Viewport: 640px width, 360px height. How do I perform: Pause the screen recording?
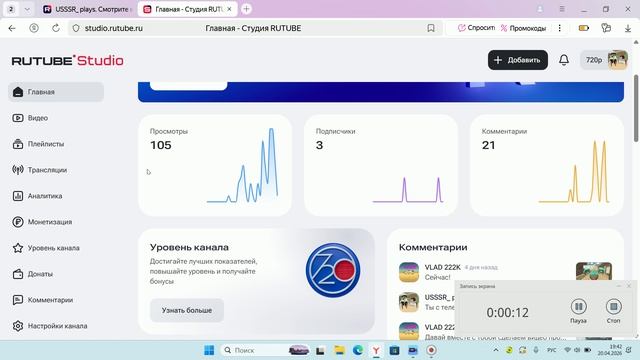[578, 306]
